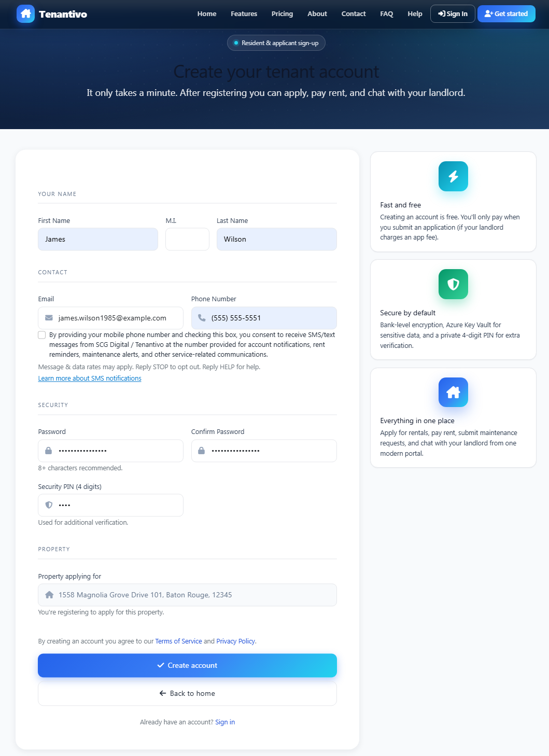Click the Sign In arrow icon in header
The image size is (549, 756).
click(x=442, y=14)
